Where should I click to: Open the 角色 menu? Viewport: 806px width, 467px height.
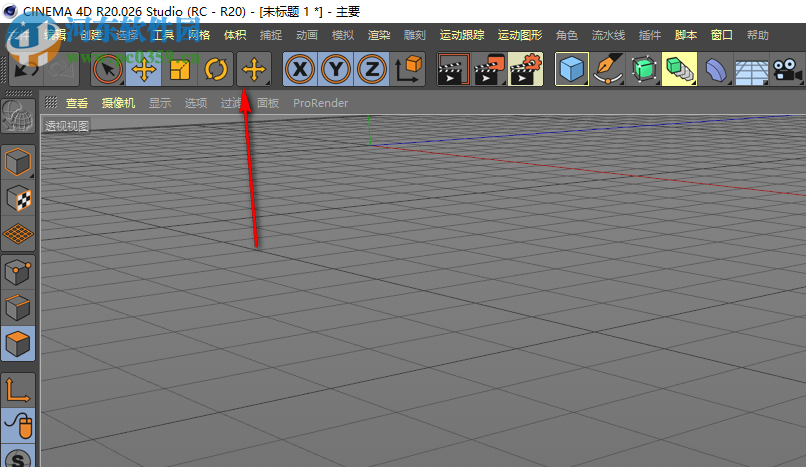pyautogui.click(x=567, y=35)
